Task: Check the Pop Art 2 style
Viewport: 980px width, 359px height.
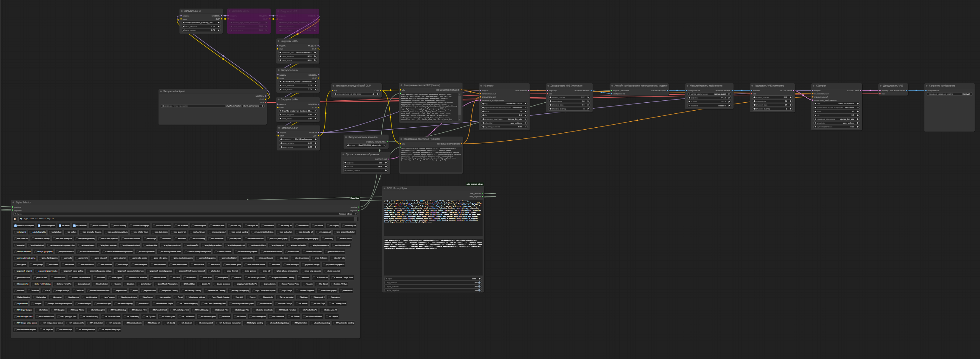Action: tap(234, 297)
